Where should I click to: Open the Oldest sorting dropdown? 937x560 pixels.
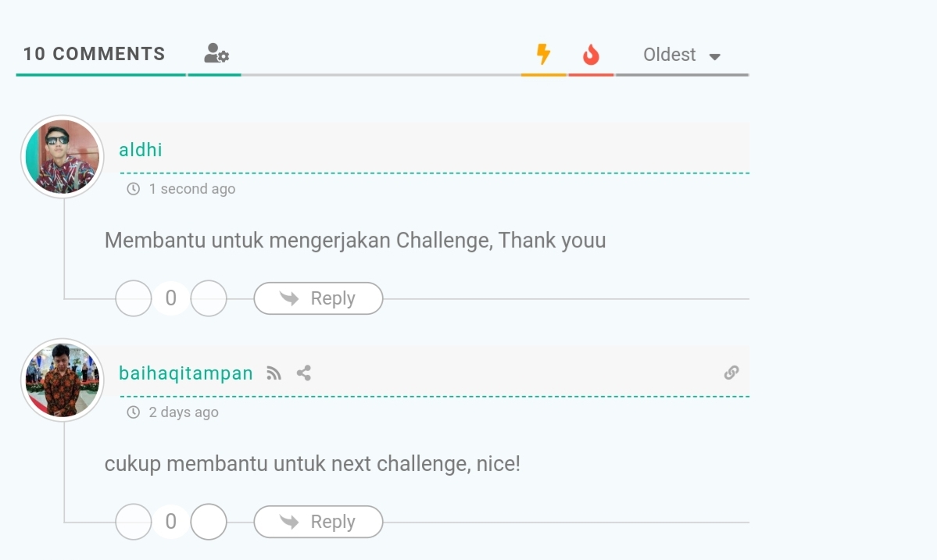click(681, 55)
